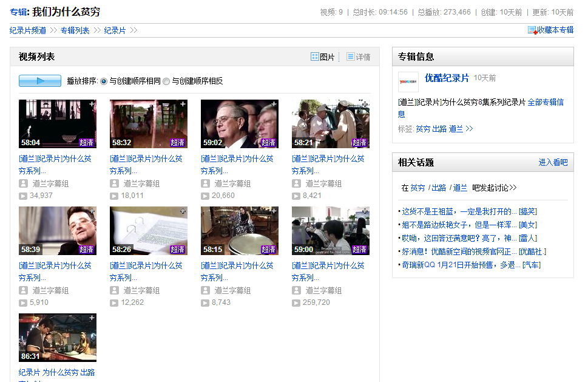588x382 pixels.
Task: Click the Youku logo avatar in 专辑信息
Action: coord(408,81)
